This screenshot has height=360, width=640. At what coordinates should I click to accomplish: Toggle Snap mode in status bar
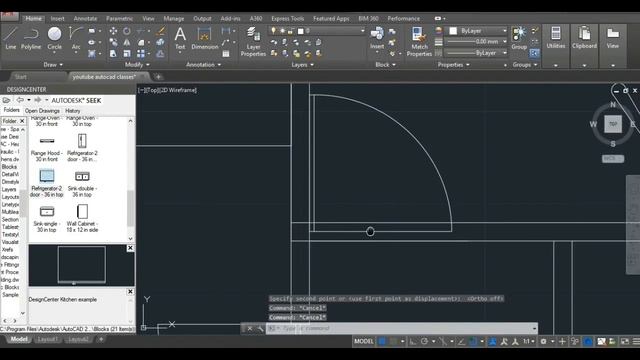(x=393, y=341)
